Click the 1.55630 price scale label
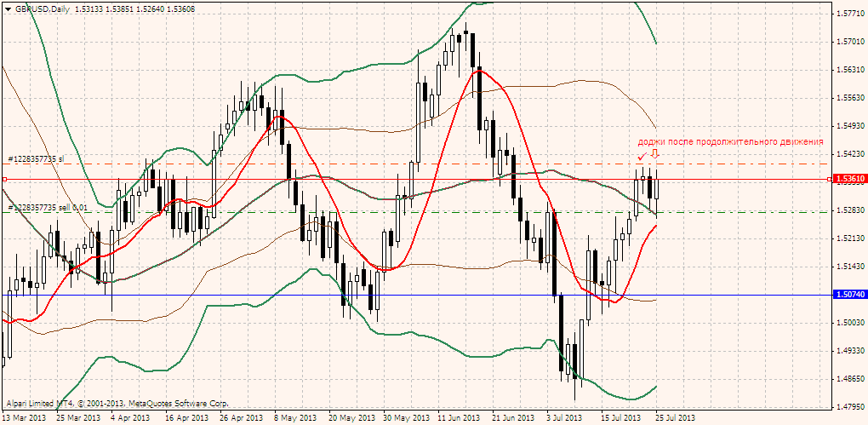Screen dimensions: 868x425 [x=851, y=98]
